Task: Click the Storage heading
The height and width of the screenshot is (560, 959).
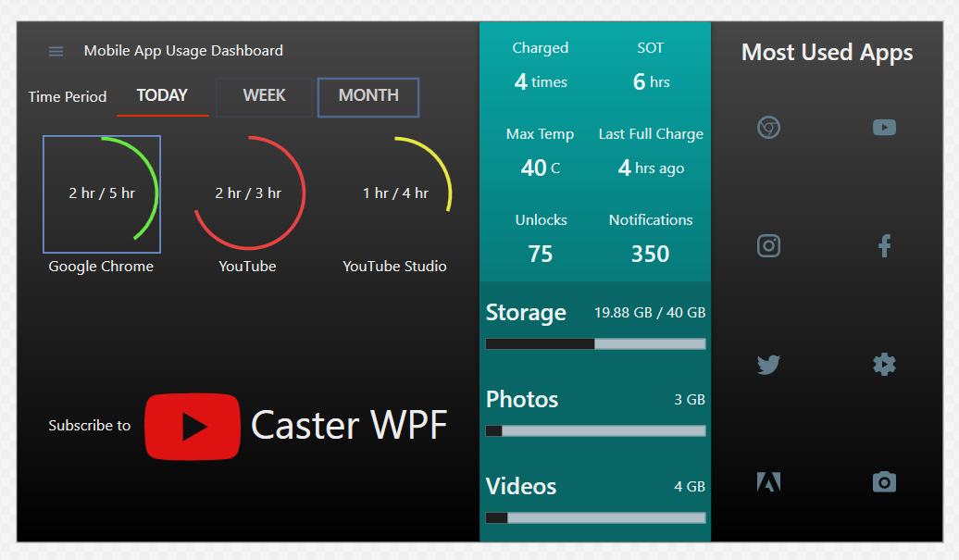Action: [x=526, y=313]
